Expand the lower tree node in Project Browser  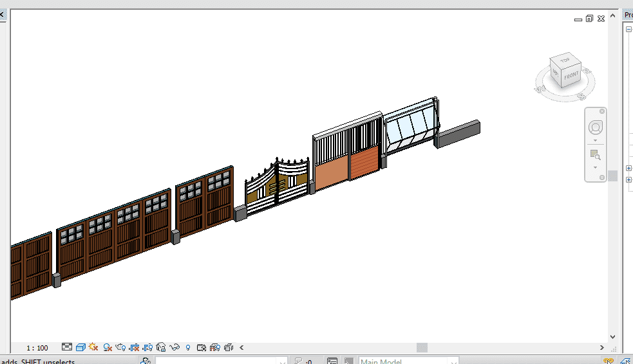(x=628, y=179)
